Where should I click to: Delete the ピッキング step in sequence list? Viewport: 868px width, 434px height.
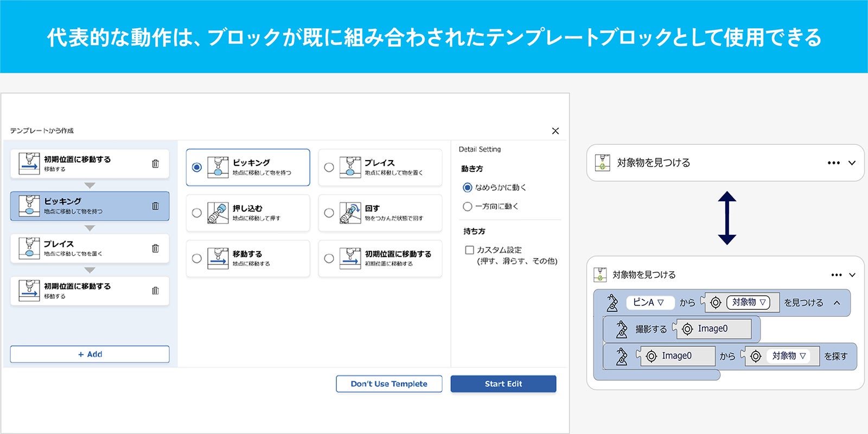(155, 206)
